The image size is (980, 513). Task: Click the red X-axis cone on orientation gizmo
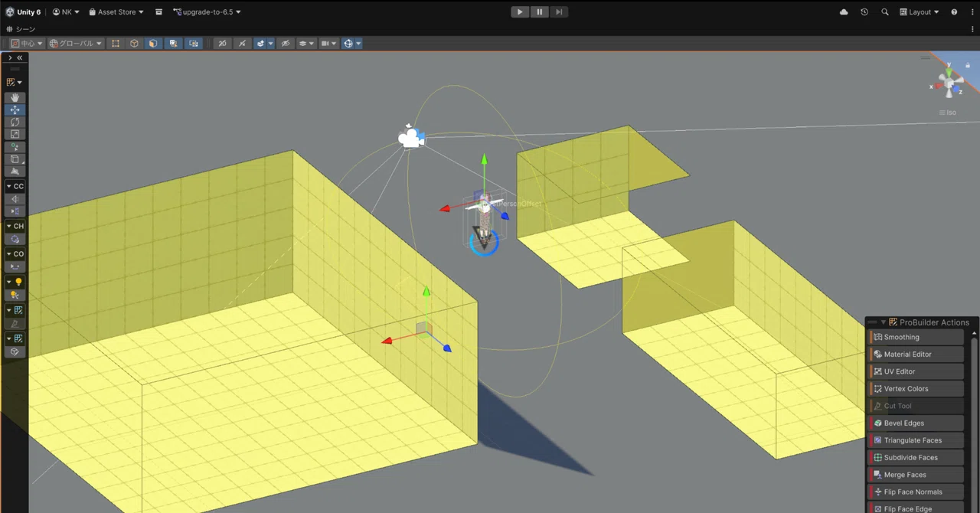click(938, 86)
